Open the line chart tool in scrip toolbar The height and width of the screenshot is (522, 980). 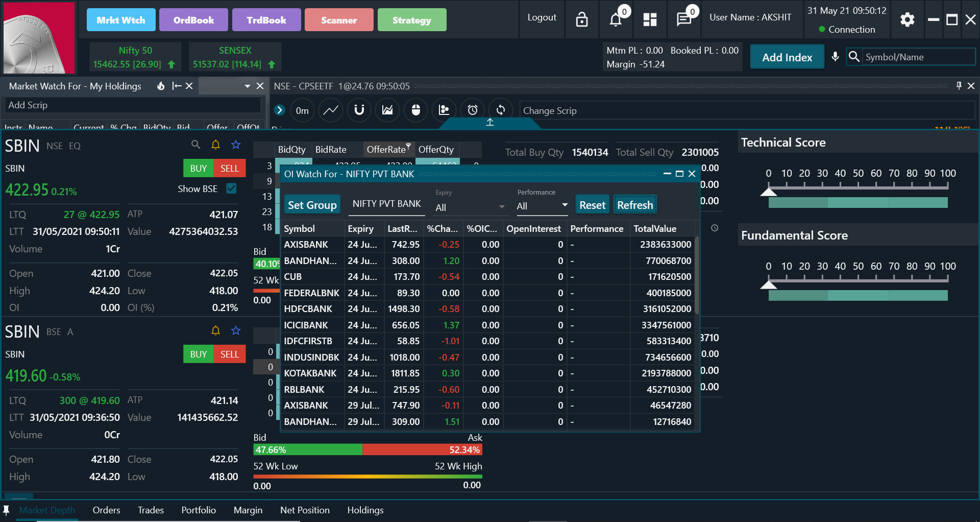[x=331, y=110]
